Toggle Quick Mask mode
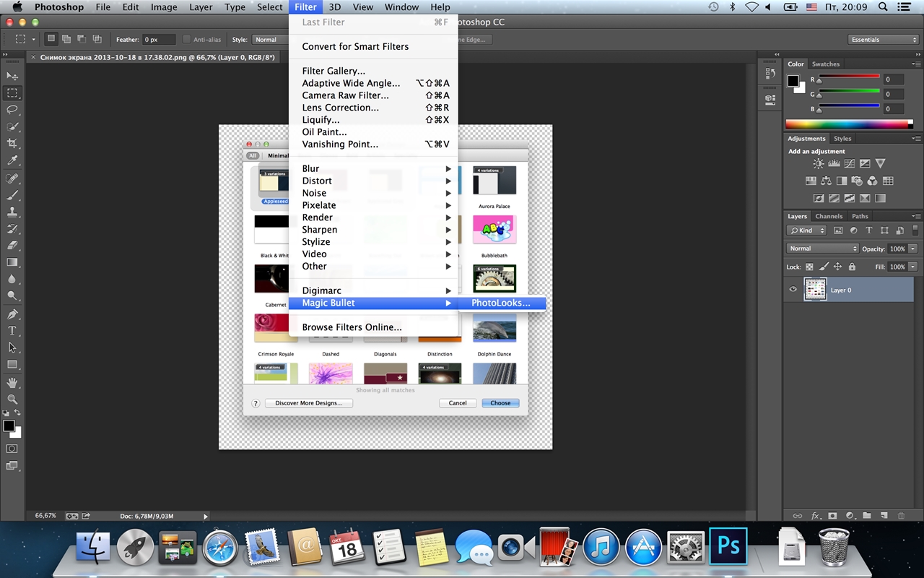The width and height of the screenshot is (924, 578). coord(12,449)
